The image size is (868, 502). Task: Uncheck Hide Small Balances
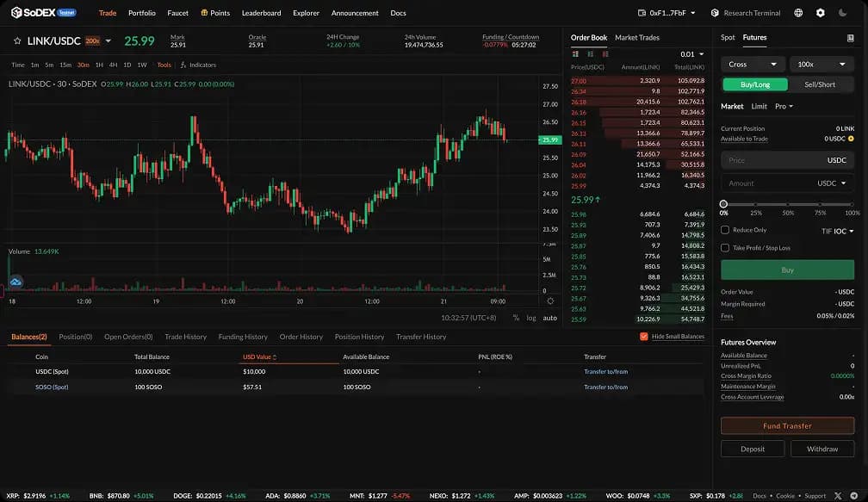pos(644,337)
